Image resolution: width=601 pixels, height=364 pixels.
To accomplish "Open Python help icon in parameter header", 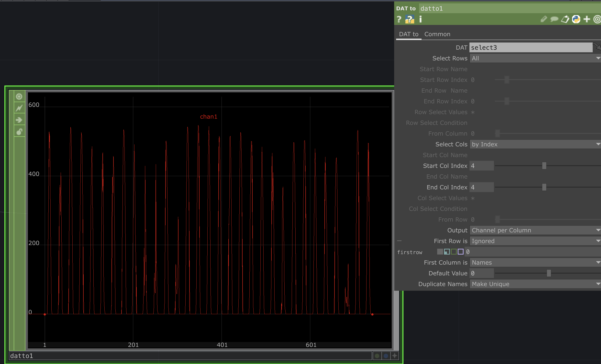I will [410, 19].
